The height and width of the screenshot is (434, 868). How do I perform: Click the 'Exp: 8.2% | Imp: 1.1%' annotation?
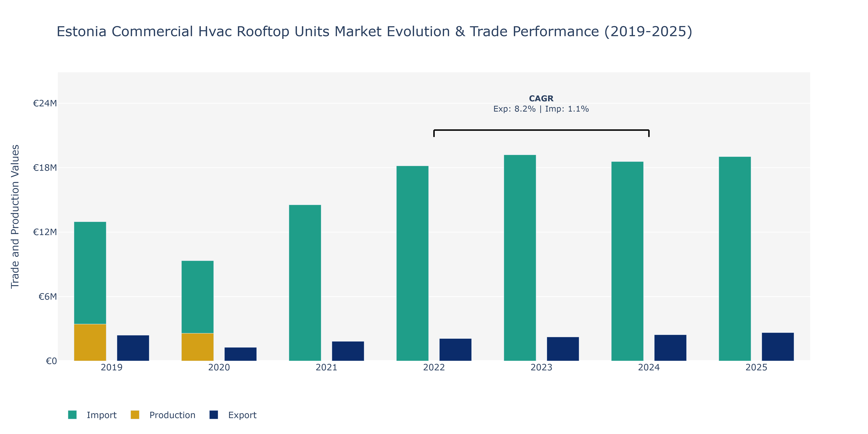(x=541, y=109)
